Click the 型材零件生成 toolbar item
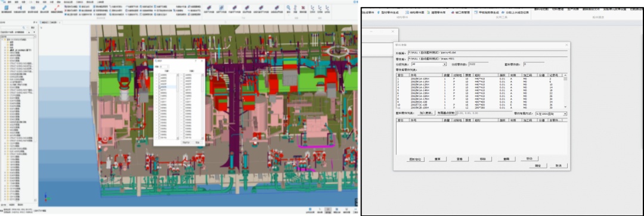Viewport: 644px width, 216px height. pyautogui.click(x=389, y=12)
